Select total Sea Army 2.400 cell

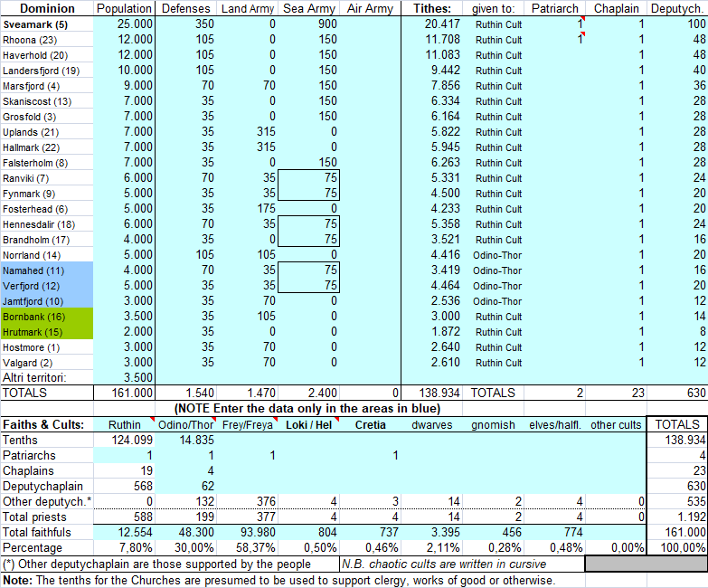tap(308, 393)
